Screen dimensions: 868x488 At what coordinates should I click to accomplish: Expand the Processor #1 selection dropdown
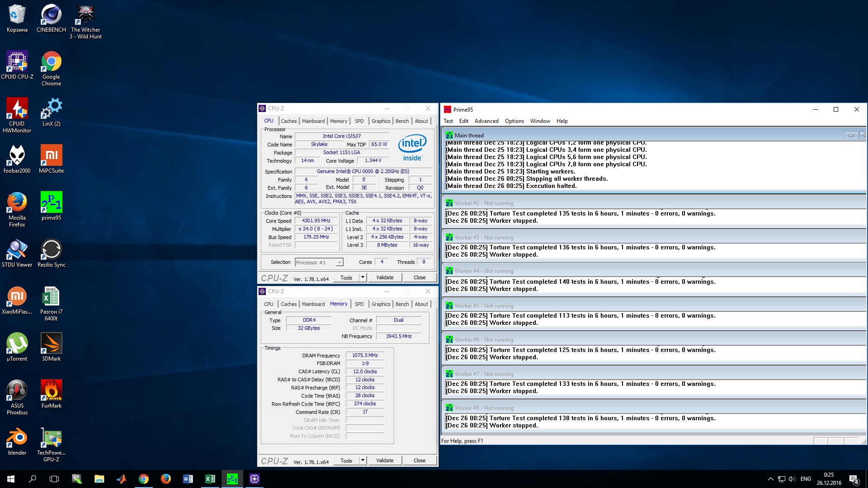pos(340,263)
